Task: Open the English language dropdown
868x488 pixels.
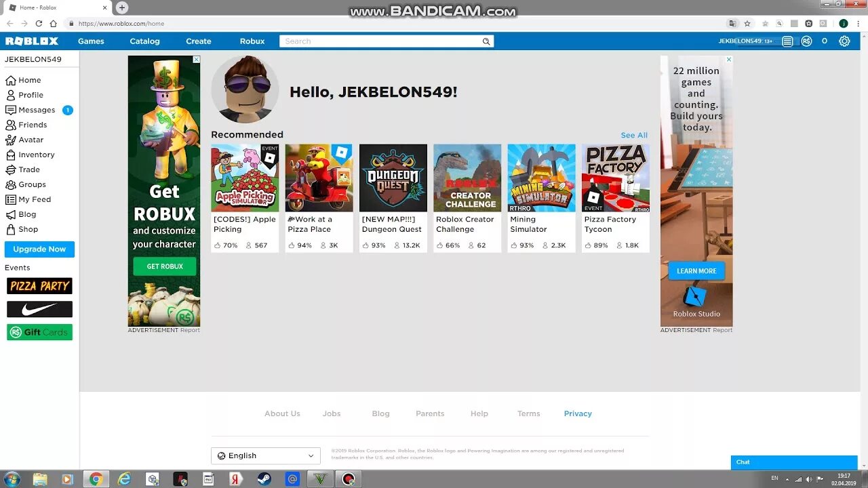Action: (x=265, y=455)
